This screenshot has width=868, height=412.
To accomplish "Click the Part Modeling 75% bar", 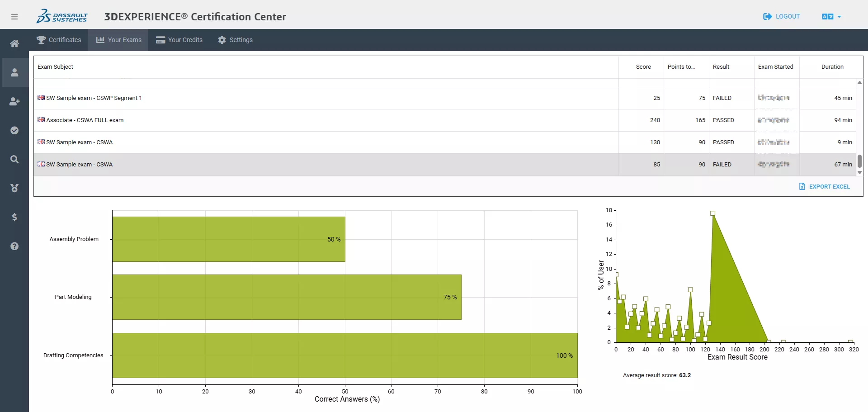I will [x=287, y=297].
